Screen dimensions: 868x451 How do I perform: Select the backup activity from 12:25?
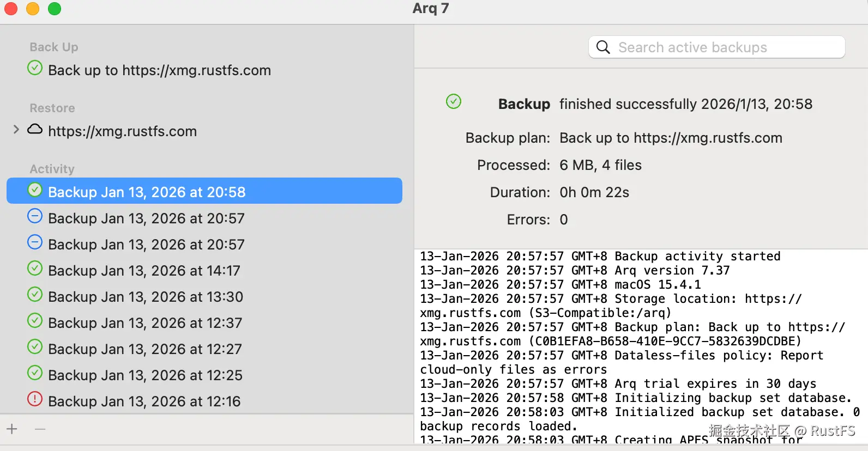click(x=145, y=375)
